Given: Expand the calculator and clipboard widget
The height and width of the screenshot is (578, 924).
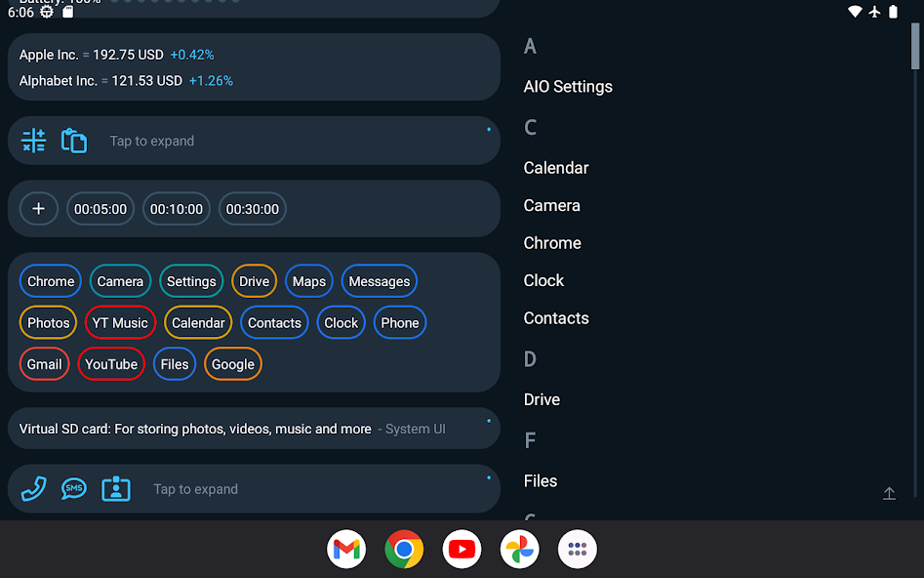Looking at the screenshot, I should [151, 141].
